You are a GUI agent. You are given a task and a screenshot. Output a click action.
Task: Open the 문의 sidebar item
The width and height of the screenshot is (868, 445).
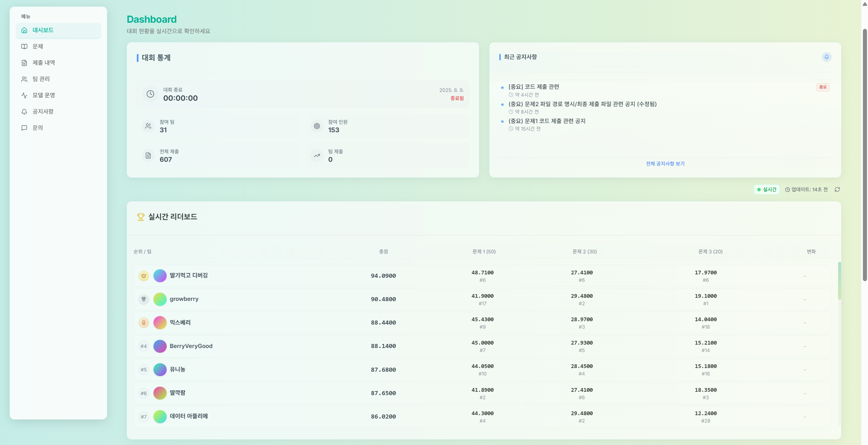click(38, 128)
